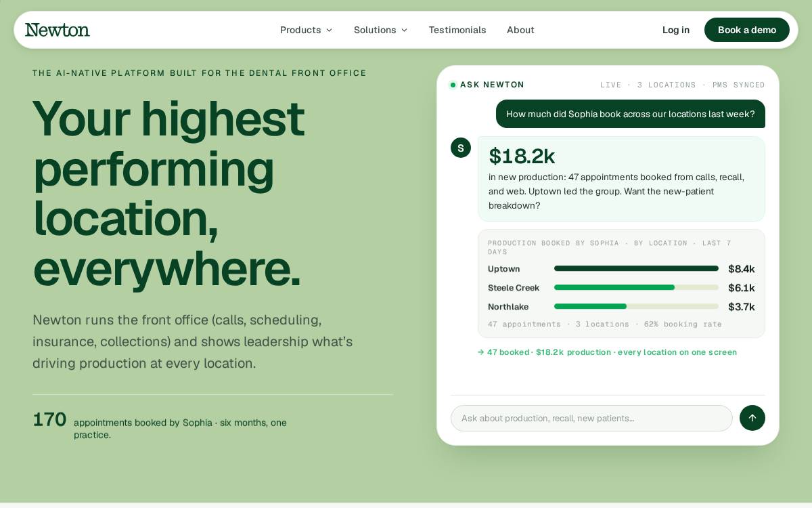Expand the Solutions dropdown chevron
The image size is (812, 508).
[x=404, y=30]
